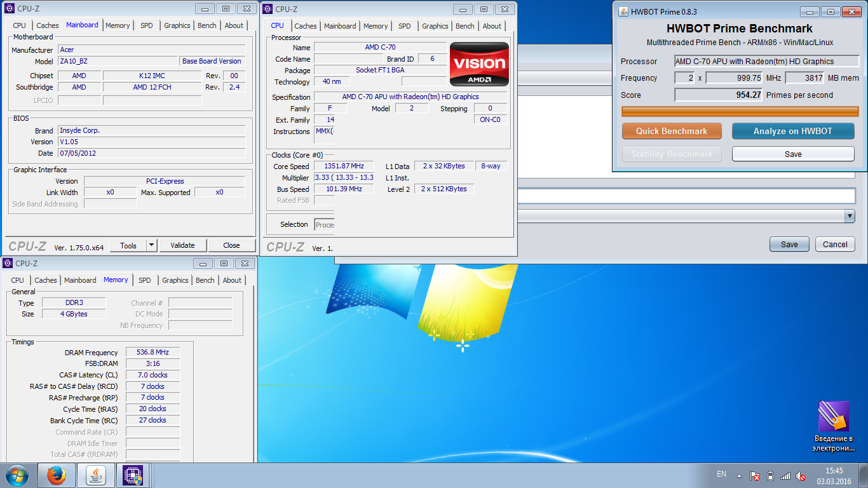Click the Tools button in CPU-Z
Viewport: 868px width, 488px height.
[x=128, y=245]
